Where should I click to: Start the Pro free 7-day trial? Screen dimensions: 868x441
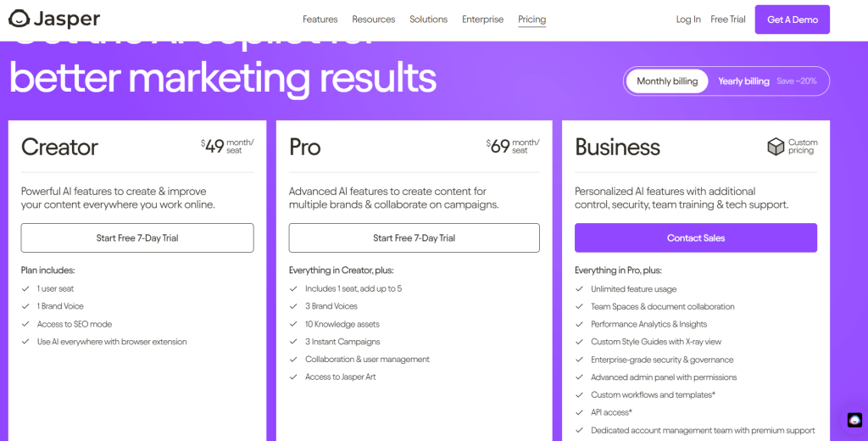click(414, 238)
